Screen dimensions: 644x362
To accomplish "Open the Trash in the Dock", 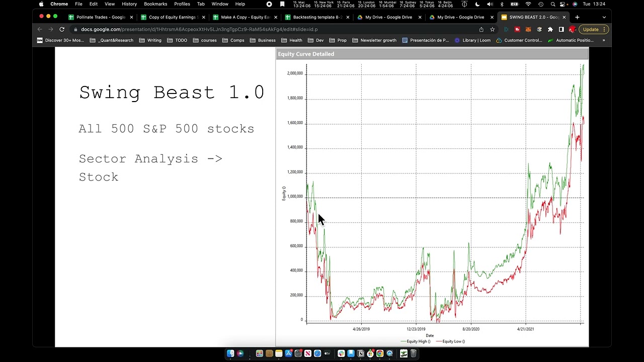I will tap(413, 353).
